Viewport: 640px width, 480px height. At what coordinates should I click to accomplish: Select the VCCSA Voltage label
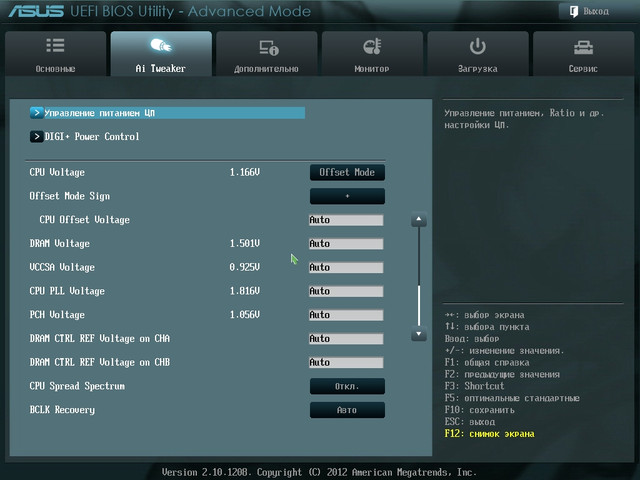[x=62, y=267]
